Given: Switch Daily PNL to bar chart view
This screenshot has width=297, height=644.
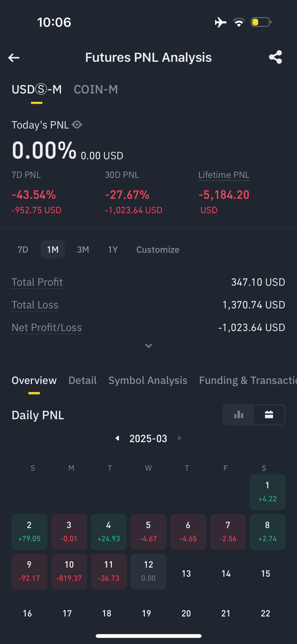Looking at the screenshot, I should pos(239,415).
